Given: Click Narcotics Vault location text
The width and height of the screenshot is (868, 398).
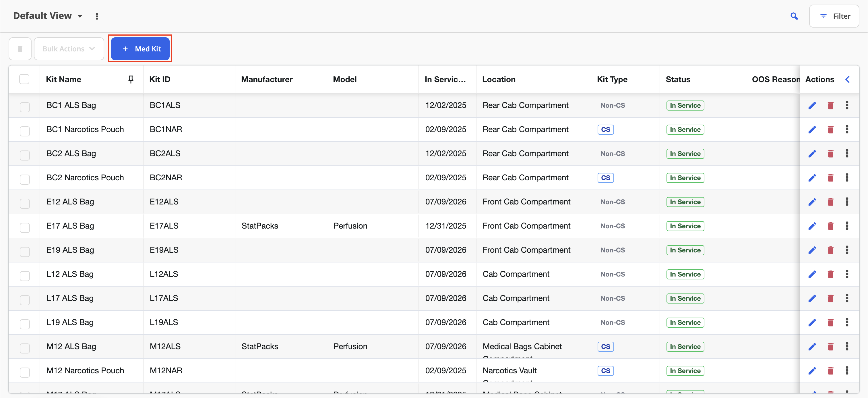Looking at the screenshot, I should pos(509,370).
